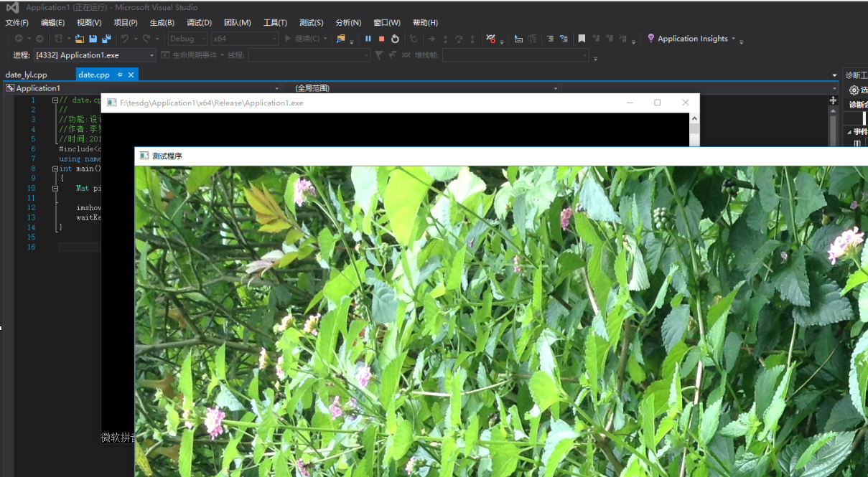Image resolution: width=868 pixels, height=477 pixels.
Task: Open the 生成(B) menu
Action: (x=162, y=23)
